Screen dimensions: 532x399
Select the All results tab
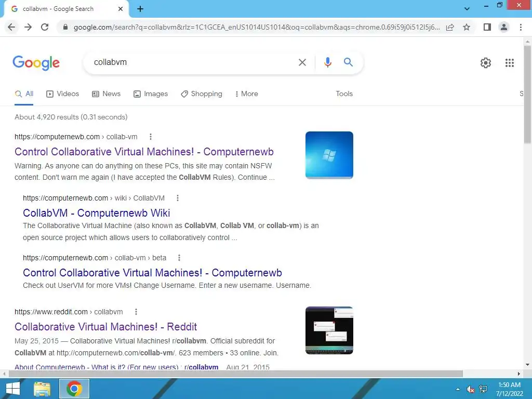coord(24,94)
